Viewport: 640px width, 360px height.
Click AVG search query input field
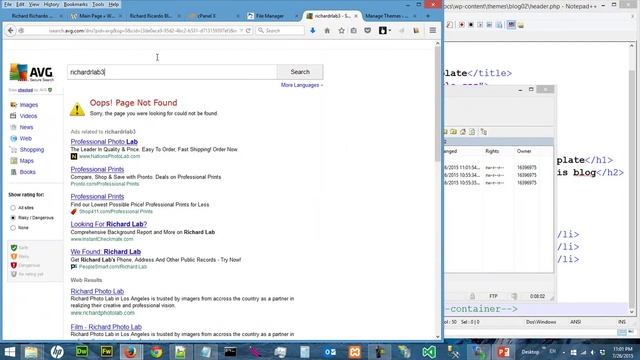click(172, 72)
